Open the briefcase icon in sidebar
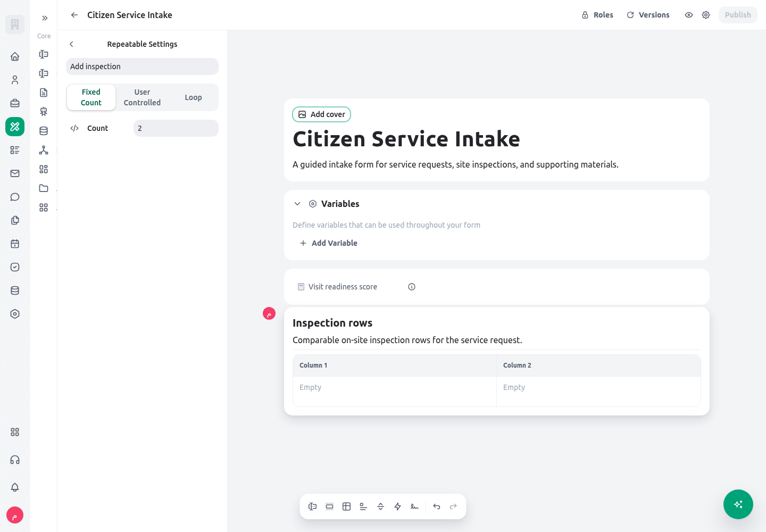 pyautogui.click(x=15, y=103)
